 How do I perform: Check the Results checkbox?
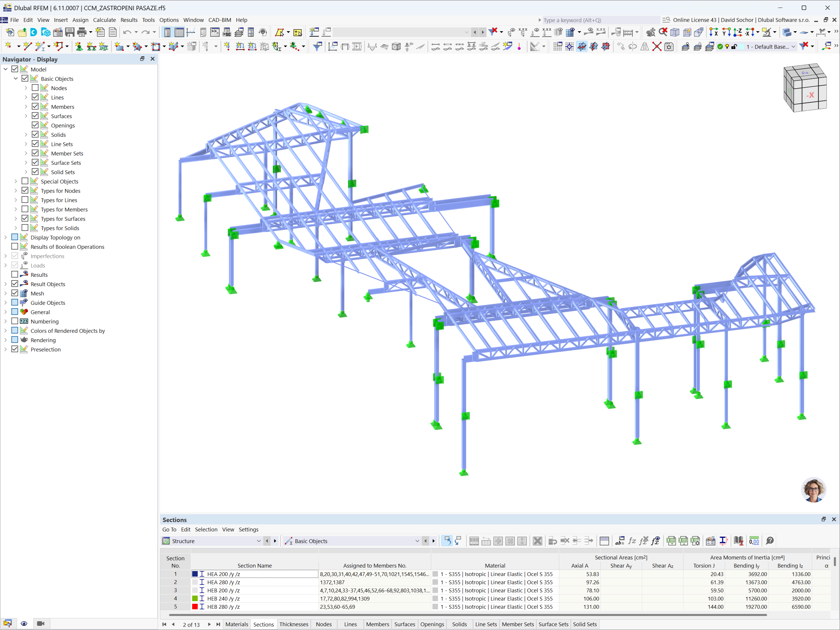tap(14, 274)
